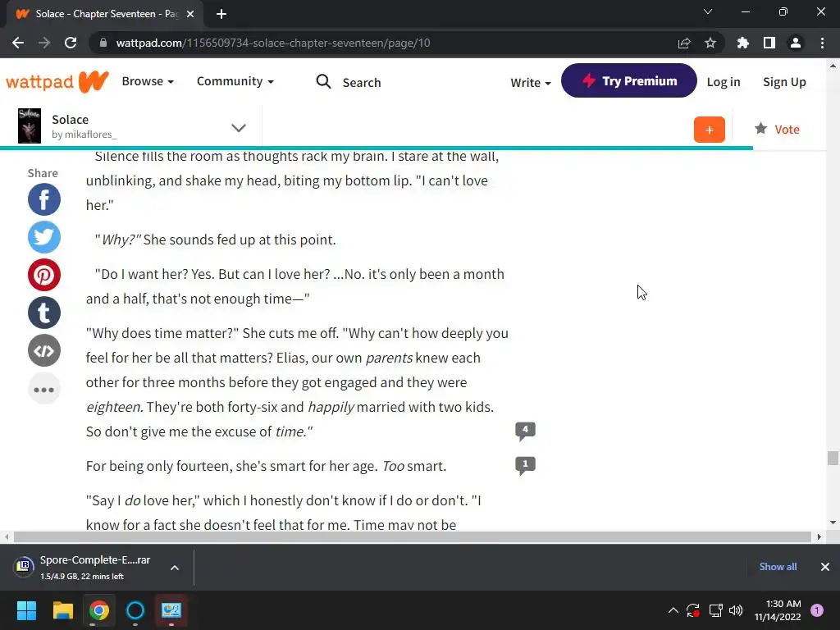840x630 pixels.
Task: Open the Extensions puzzle icon
Action: (x=743, y=43)
